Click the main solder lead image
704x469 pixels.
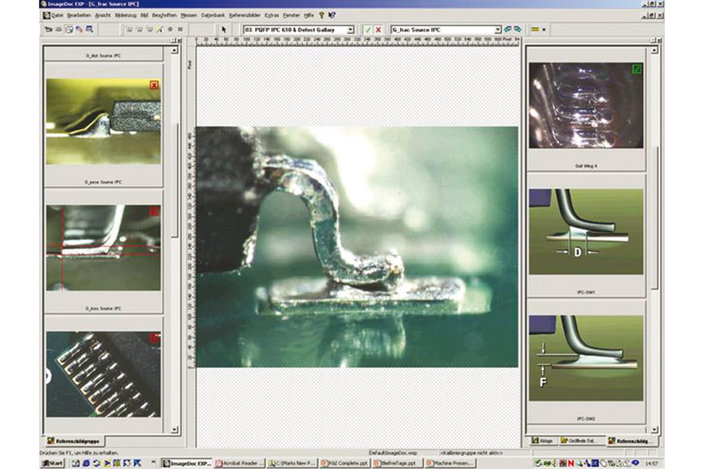click(357, 247)
